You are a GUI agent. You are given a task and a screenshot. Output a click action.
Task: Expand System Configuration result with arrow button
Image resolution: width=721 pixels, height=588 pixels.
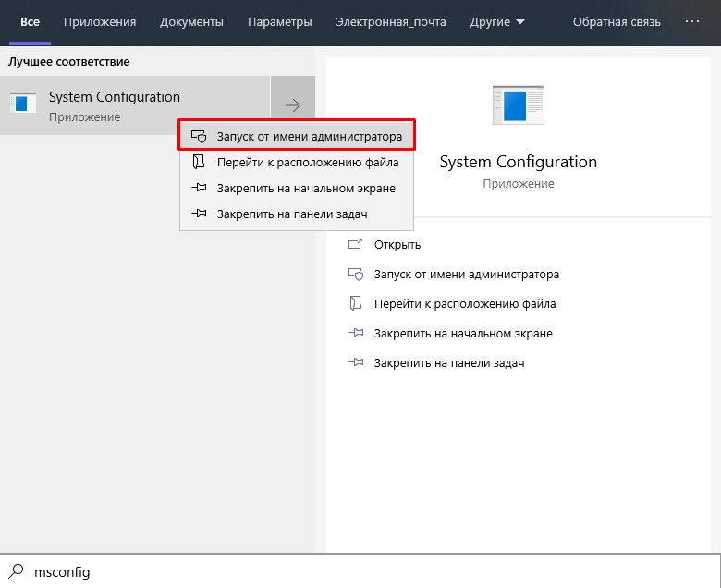(293, 105)
